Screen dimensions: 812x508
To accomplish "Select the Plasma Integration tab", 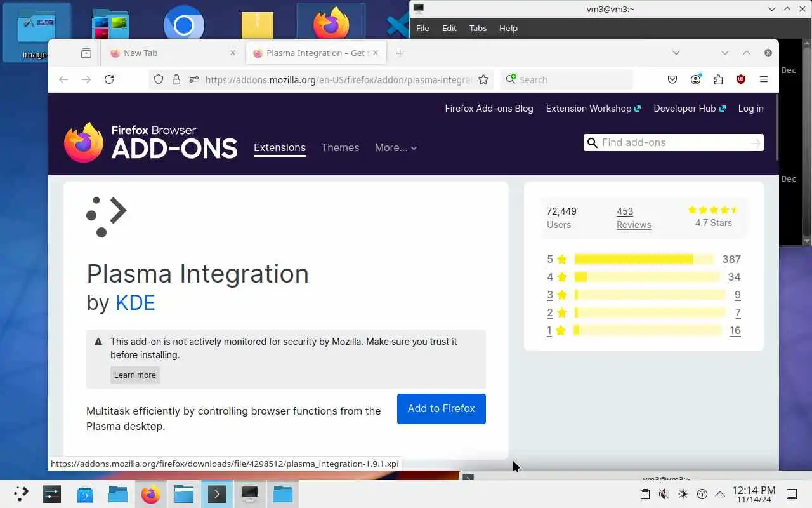I will (317, 53).
